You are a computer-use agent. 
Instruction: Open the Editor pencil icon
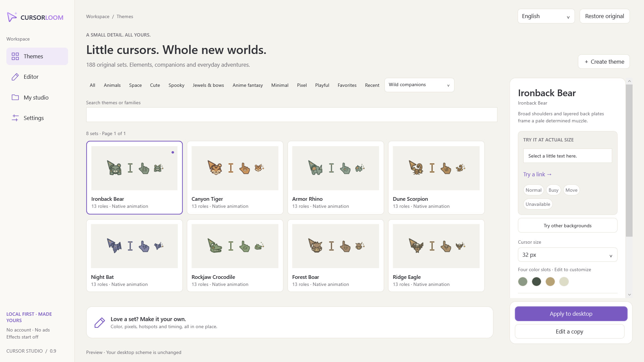click(15, 77)
